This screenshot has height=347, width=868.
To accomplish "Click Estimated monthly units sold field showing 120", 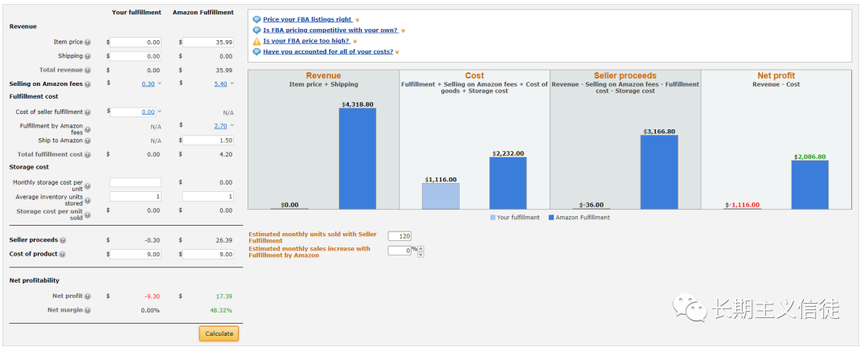I will (x=399, y=236).
